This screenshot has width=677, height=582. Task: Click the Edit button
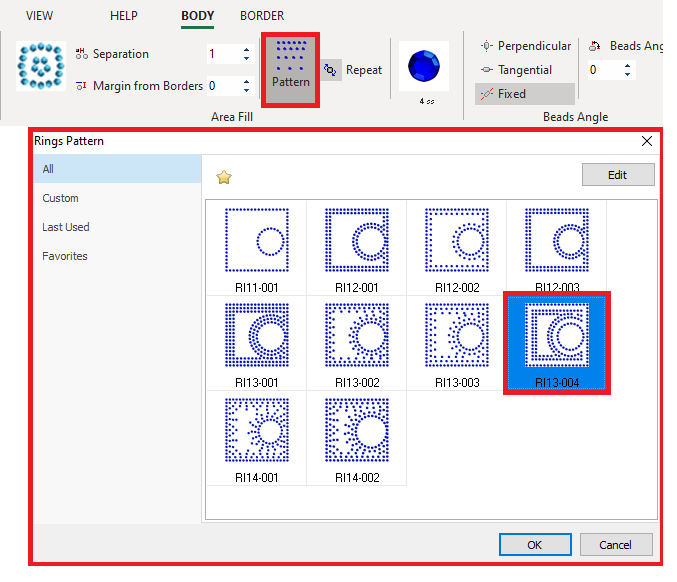tap(617, 175)
